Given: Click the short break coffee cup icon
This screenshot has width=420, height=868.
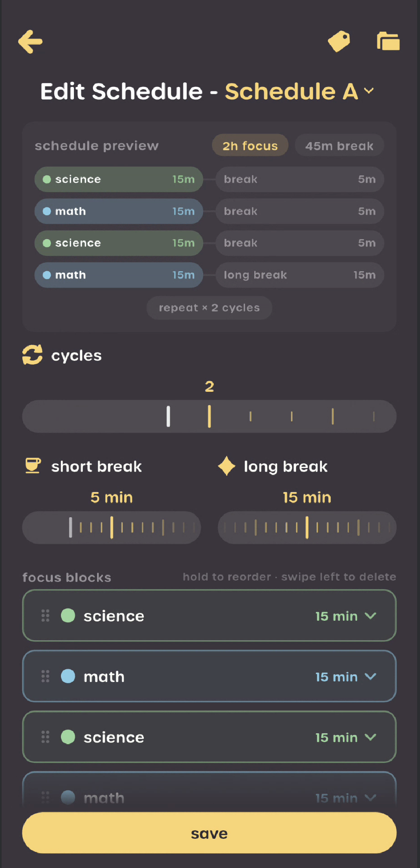Looking at the screenshot, I should [x=33, y=466].
